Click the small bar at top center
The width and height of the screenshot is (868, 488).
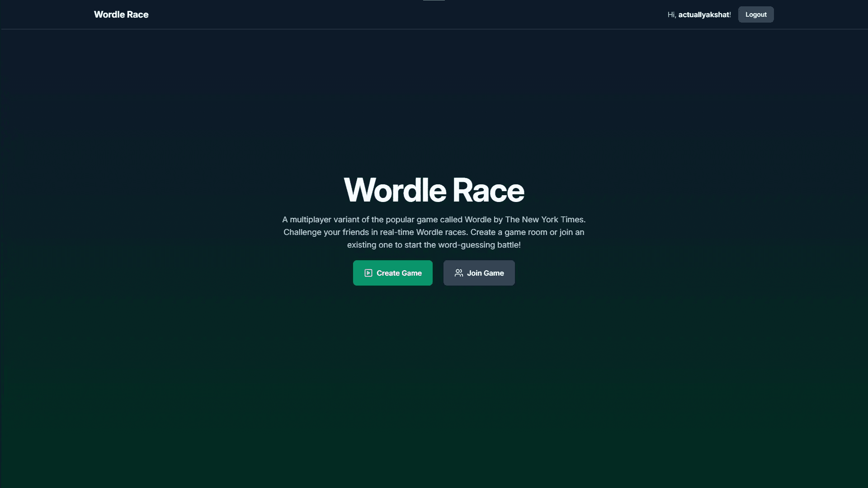coord(434,1)
